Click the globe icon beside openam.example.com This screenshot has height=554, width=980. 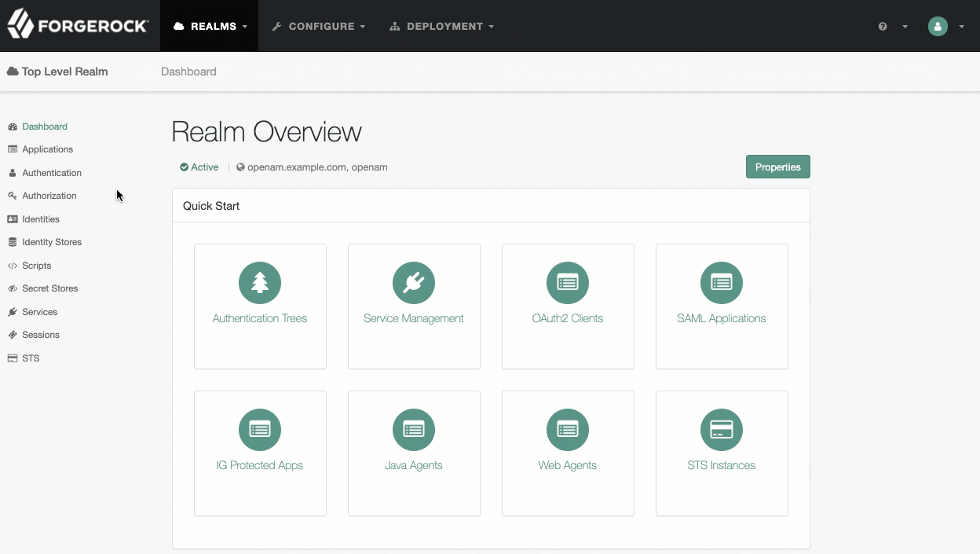tap(240, 167)
